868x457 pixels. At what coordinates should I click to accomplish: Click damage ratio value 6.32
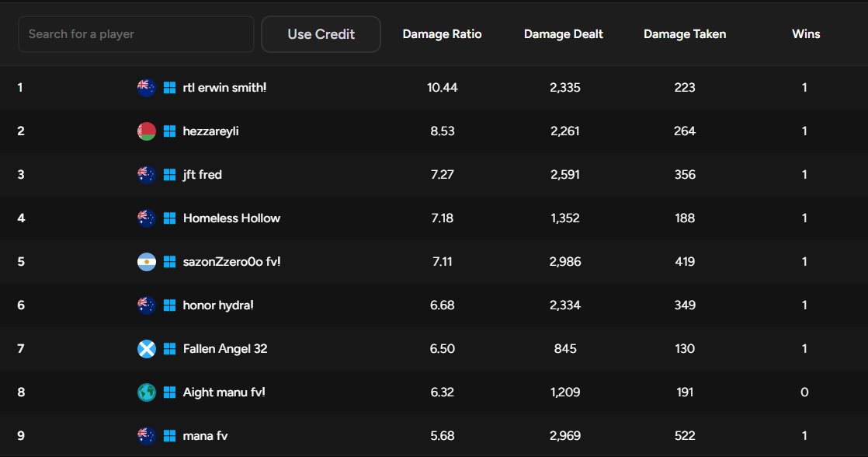click(x=443, y=392)
